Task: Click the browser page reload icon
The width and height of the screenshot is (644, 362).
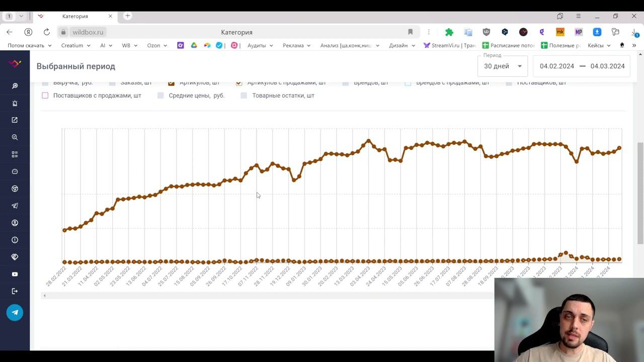Action: pyautogui.click(x=46, y=32)
